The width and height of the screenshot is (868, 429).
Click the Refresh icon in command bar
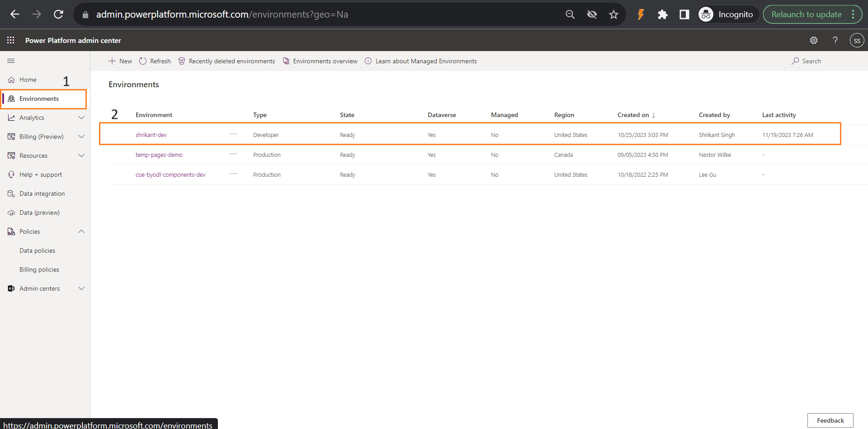(x=143, y=61)
